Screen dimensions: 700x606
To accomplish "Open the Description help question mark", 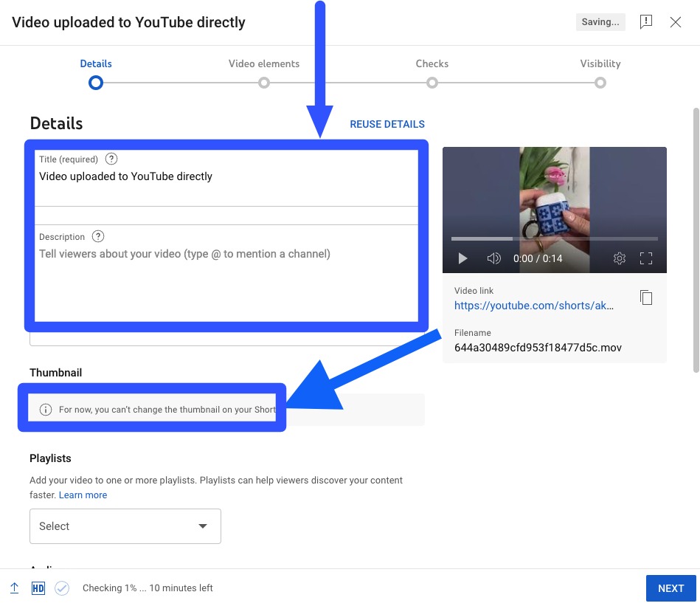I will (98, 236).
